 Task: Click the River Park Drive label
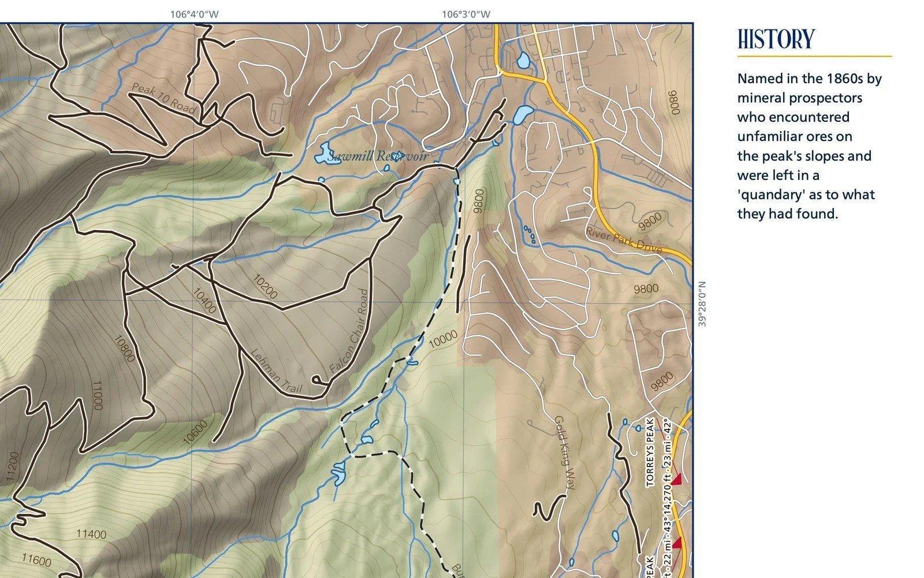point(624,240)
